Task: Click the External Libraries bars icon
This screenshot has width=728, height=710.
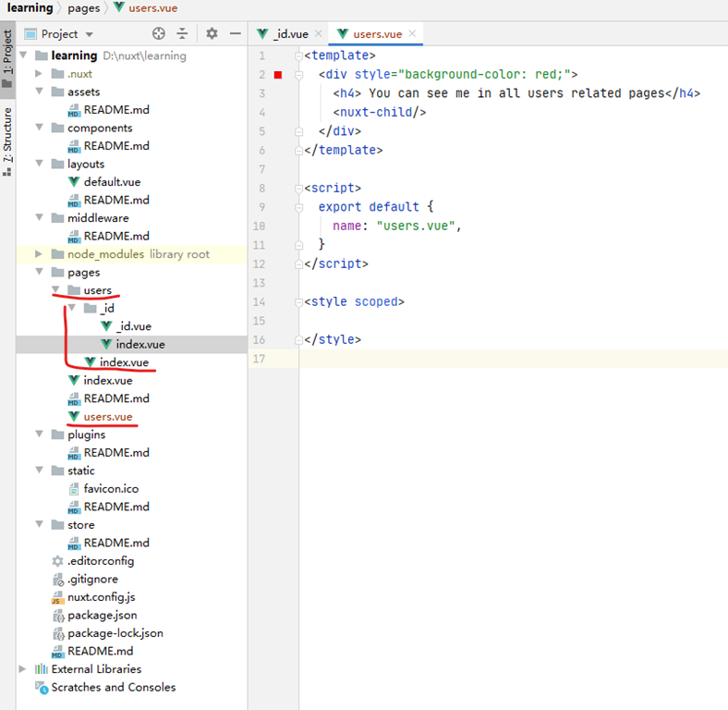Action: click(42, 669)
